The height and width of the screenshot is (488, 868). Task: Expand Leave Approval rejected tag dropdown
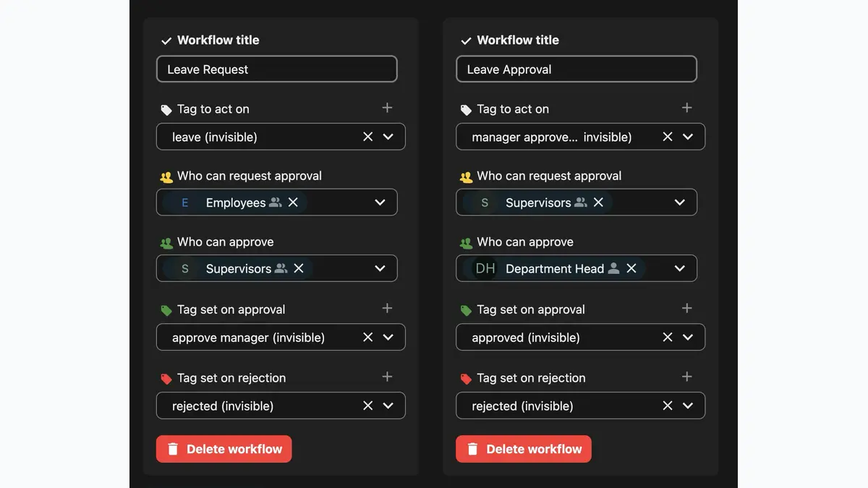pos(687,406)
